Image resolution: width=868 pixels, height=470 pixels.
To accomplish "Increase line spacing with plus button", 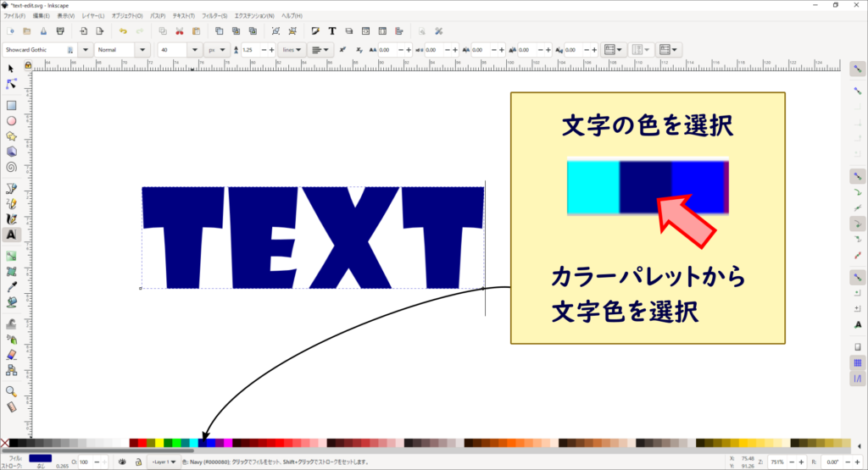I will coord(271,50).
